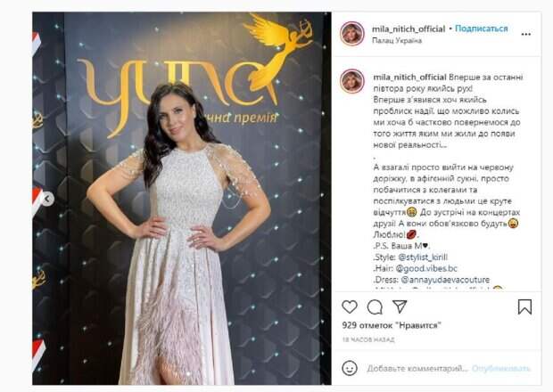Focus the Добавьте комментарий field
The image size is (553, 392).
(417, 369)
